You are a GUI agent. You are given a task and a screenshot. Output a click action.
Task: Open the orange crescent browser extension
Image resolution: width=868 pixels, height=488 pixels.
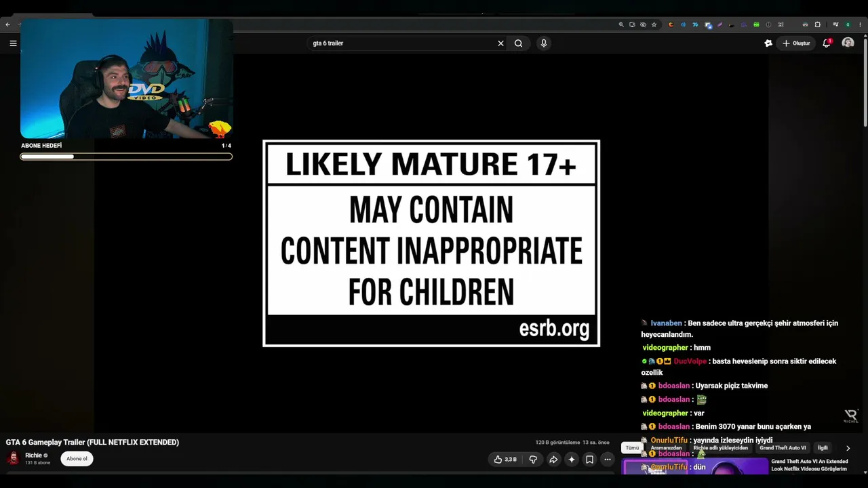pos(671,24)
